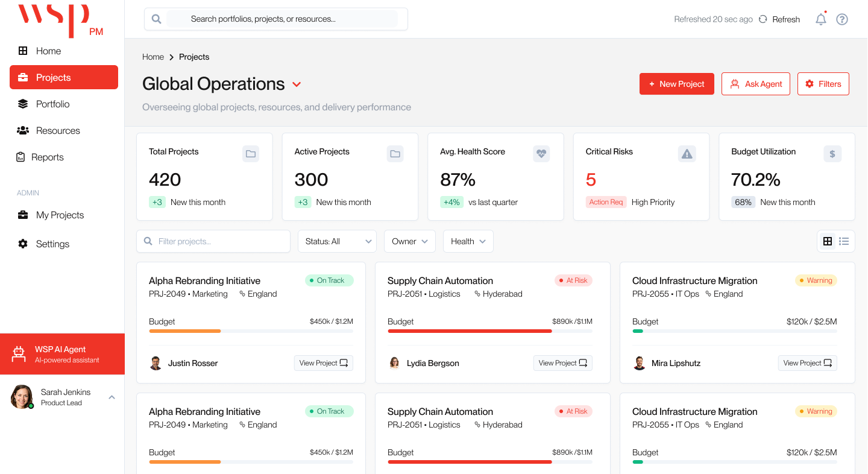Open Reports in the sidebar
Screen dimensions: 868x474
47,157
